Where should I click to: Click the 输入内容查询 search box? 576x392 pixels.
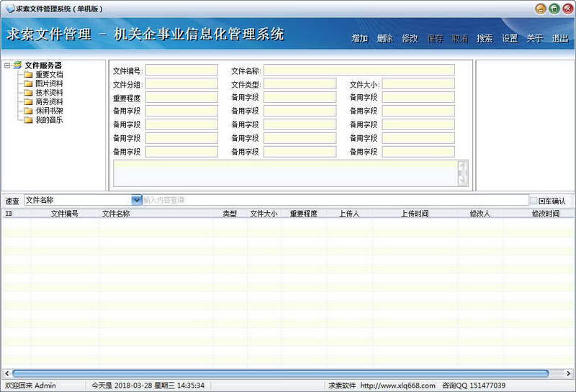click(x=335, y=200)
